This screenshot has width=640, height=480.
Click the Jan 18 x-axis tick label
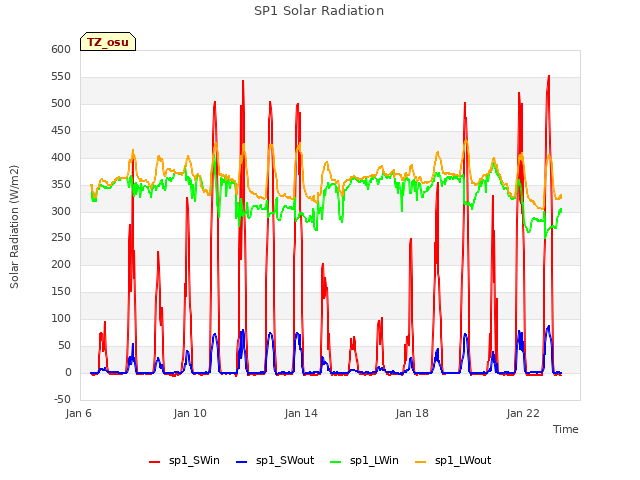412,413
